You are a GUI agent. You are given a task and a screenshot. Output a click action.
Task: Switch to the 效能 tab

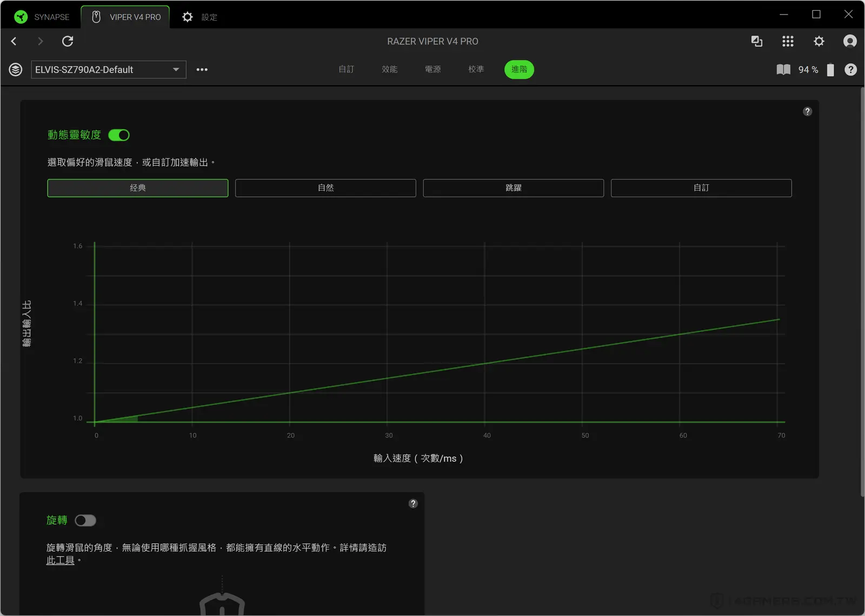pos(389,69)
